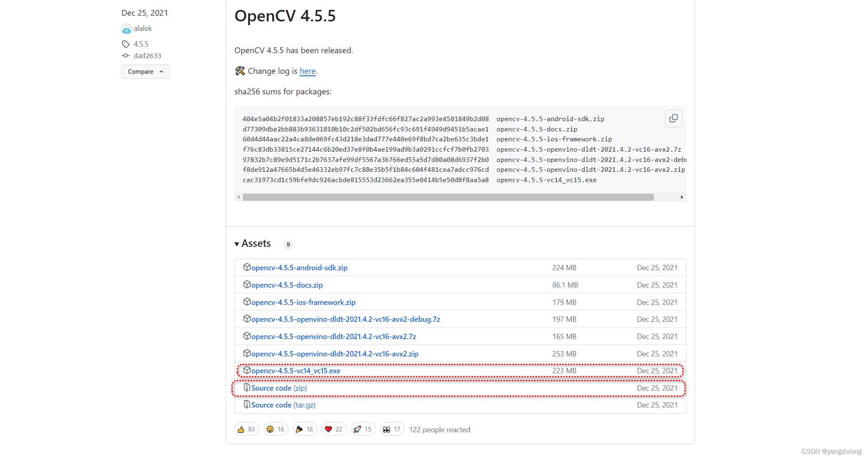This screenshot has width=868, height=459.
Task: Download opencv-4.5.5-openvino-dldt-2021.4.2-vc16-avx2.7z
Action: 334,337
